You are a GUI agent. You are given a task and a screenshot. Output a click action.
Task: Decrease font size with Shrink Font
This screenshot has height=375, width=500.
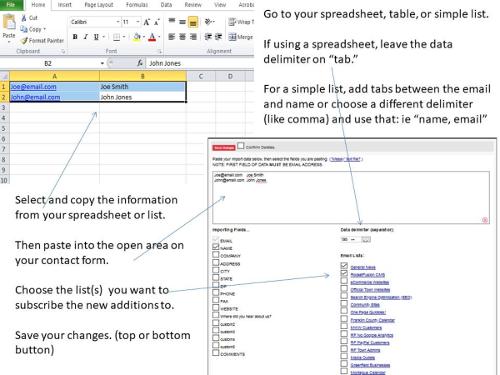(157, 22)
